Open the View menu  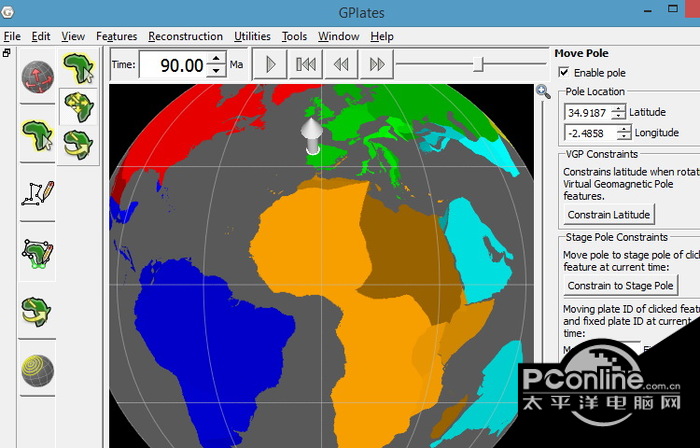(73, 36)
